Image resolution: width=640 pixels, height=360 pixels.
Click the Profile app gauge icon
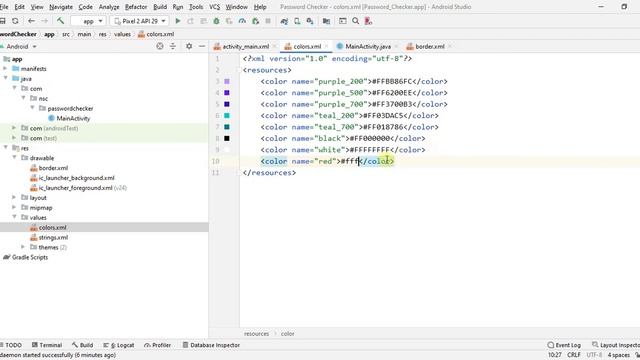242,21
